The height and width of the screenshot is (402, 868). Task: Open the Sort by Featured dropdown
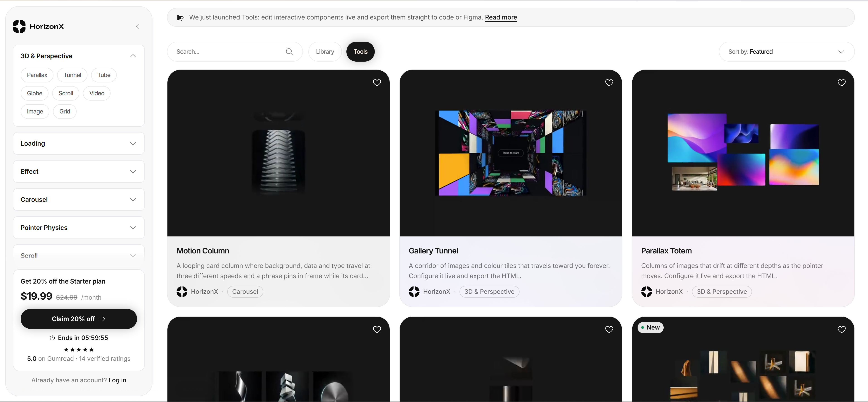(x=786, y=51)
